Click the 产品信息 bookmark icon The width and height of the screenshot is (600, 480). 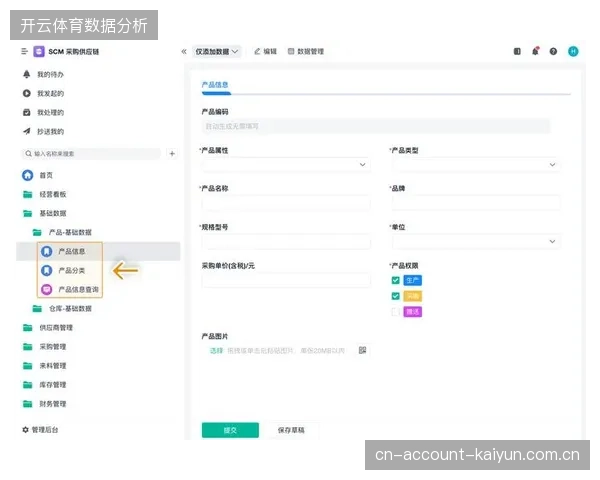pyautogui.click(x=47, y=251)
